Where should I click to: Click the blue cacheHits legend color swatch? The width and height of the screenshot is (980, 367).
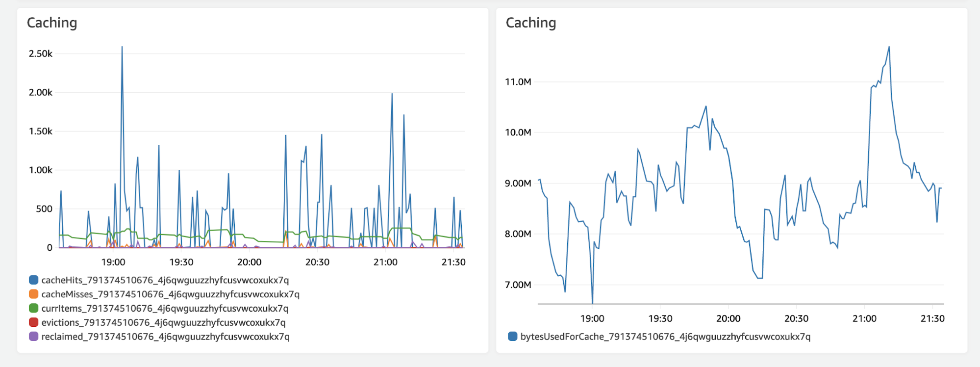coord(34,280)
